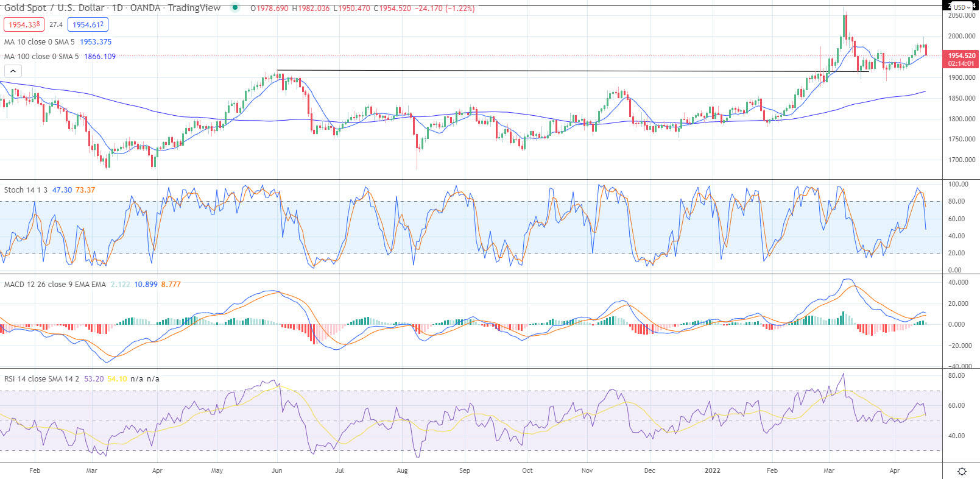
Task: Click the Mar label near 2022 on time axis
Action: click(829, 470)
